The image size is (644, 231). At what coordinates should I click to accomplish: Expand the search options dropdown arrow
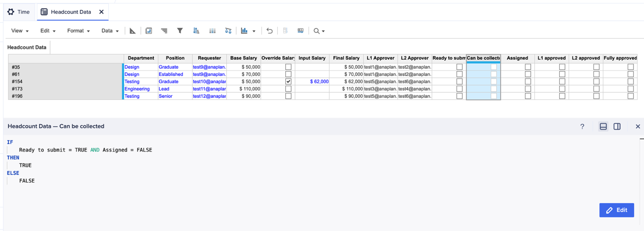point(323,31)
